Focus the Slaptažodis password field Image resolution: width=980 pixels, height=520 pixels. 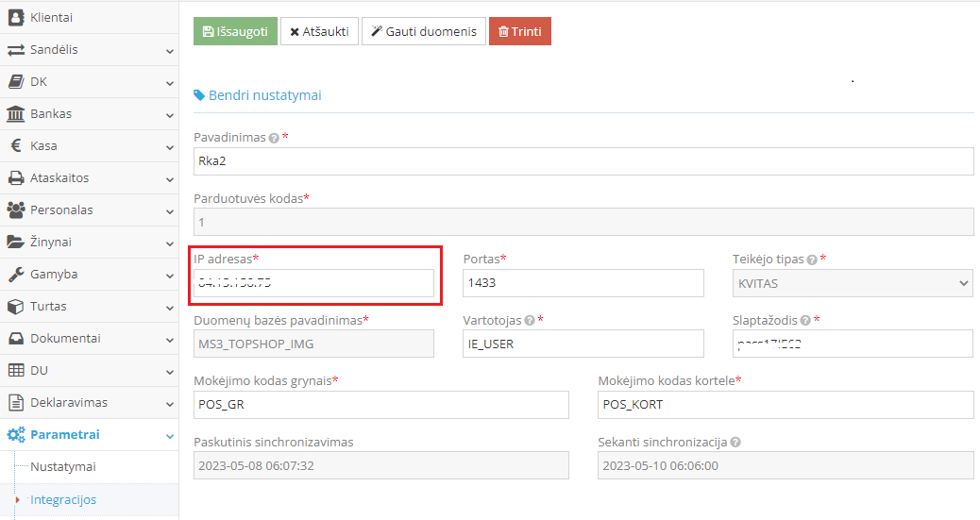pos(853,344)
